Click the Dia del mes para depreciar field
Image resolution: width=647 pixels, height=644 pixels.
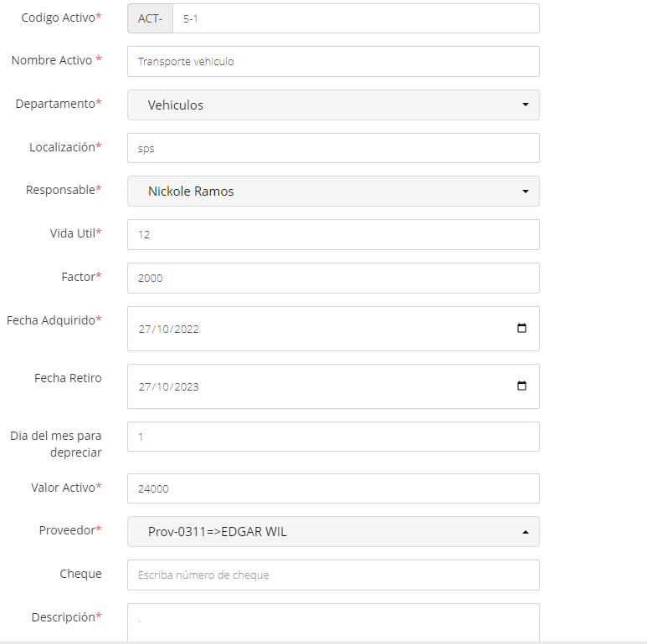[333, 437]
